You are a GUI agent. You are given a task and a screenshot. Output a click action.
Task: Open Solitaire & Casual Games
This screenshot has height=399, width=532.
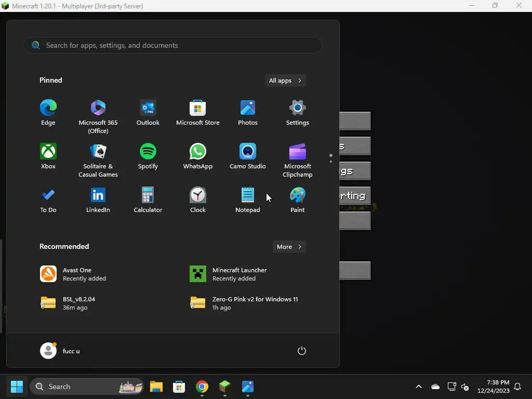[x=98, y=161]
